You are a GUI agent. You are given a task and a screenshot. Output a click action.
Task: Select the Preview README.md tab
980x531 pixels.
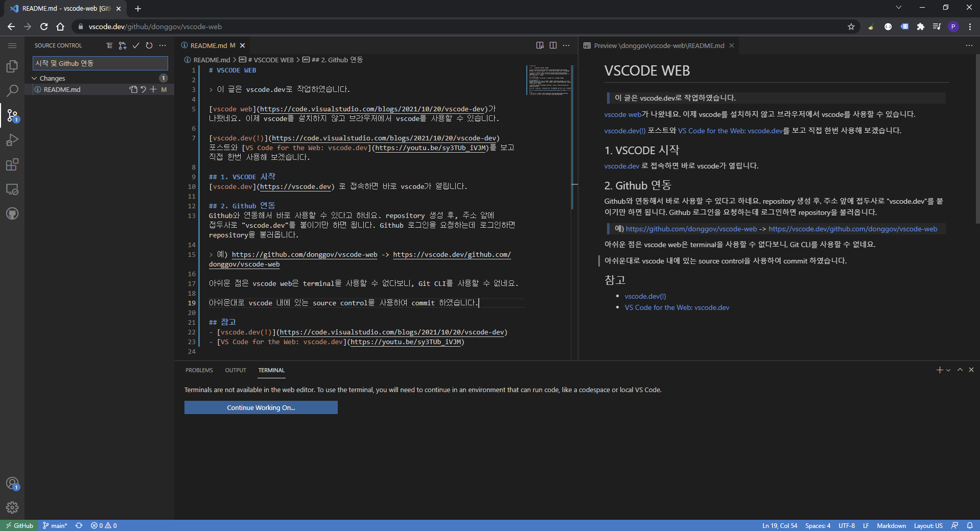tap(659, 45)
